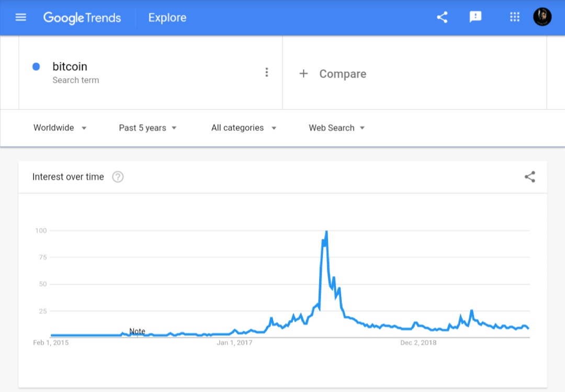565x392 pixels.
Task: Click the Note marker on chart
Action: tap(137, 331)
